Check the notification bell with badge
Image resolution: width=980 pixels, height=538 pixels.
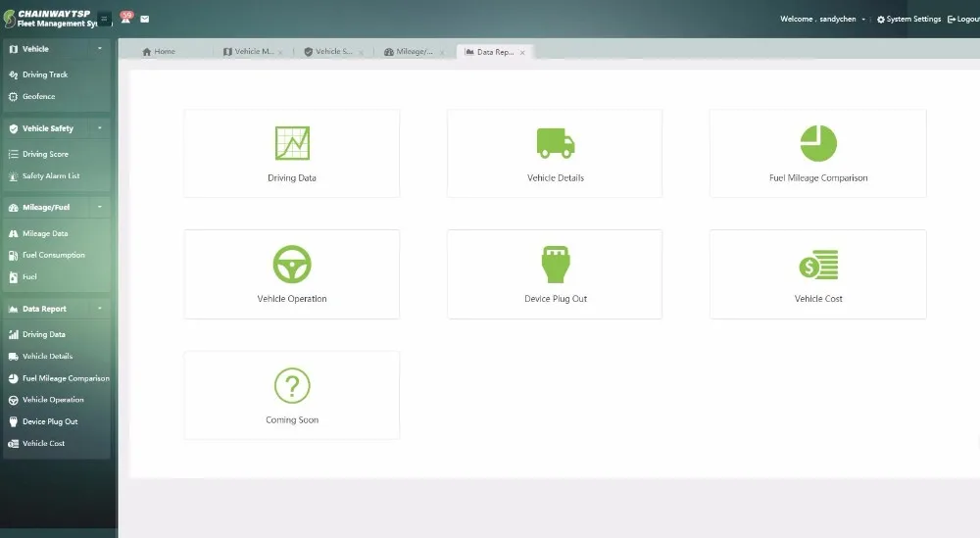(125, 18)
